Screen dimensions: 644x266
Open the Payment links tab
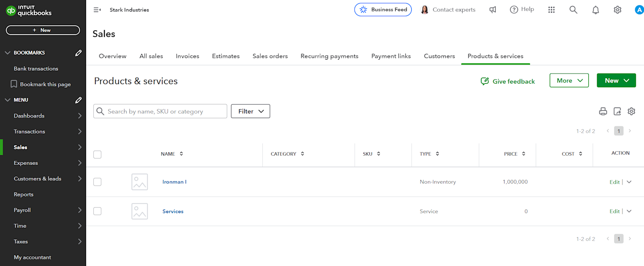(x=391, y=56)
